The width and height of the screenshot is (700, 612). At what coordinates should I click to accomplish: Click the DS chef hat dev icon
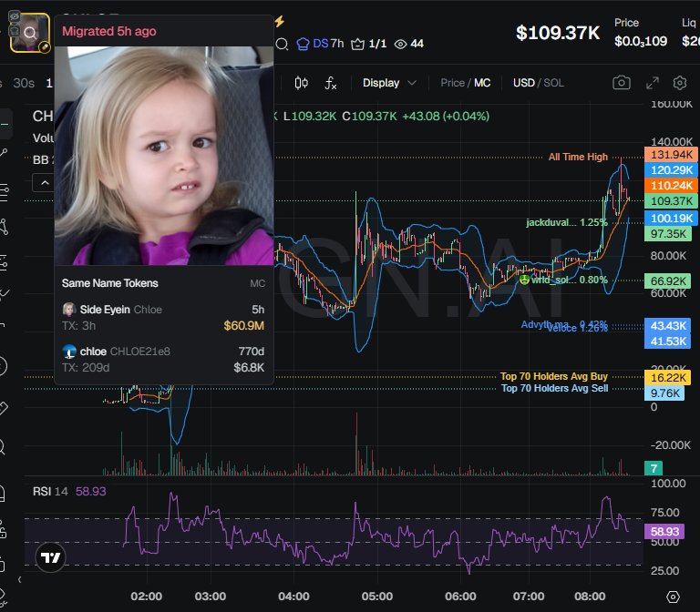click(x=303, y=44)
